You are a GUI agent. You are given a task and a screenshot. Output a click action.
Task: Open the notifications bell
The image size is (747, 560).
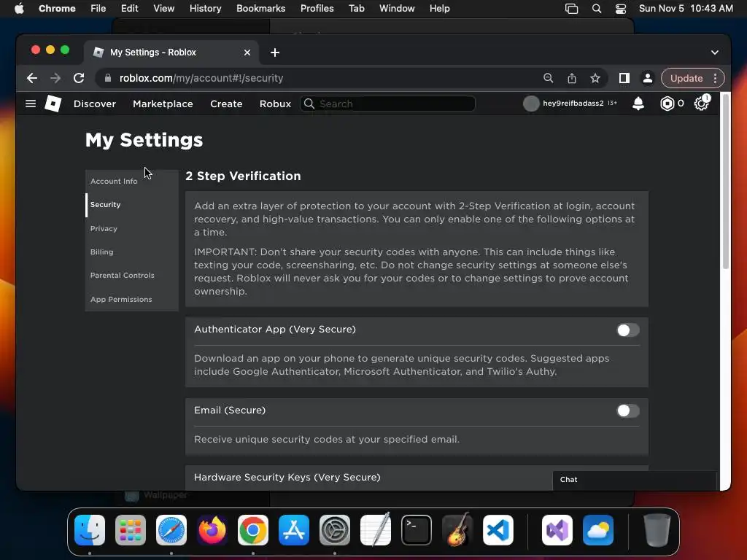(x=638, y=104)
